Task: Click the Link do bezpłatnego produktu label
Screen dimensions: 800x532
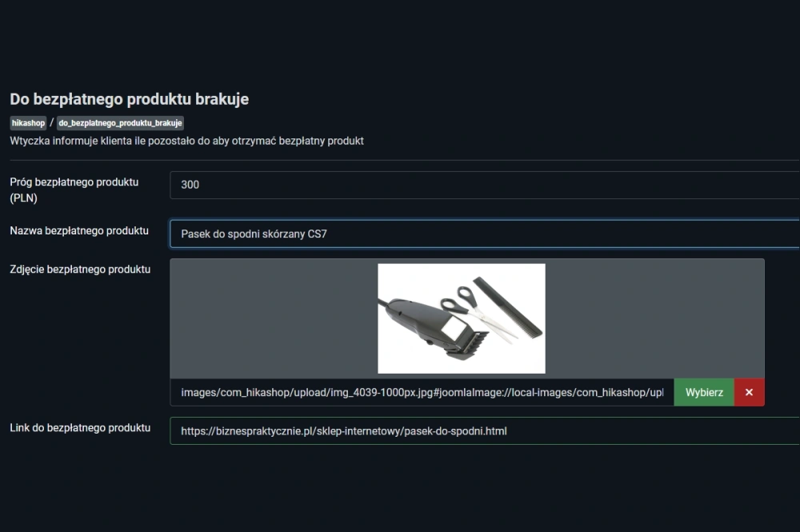Action: (80, 428)
